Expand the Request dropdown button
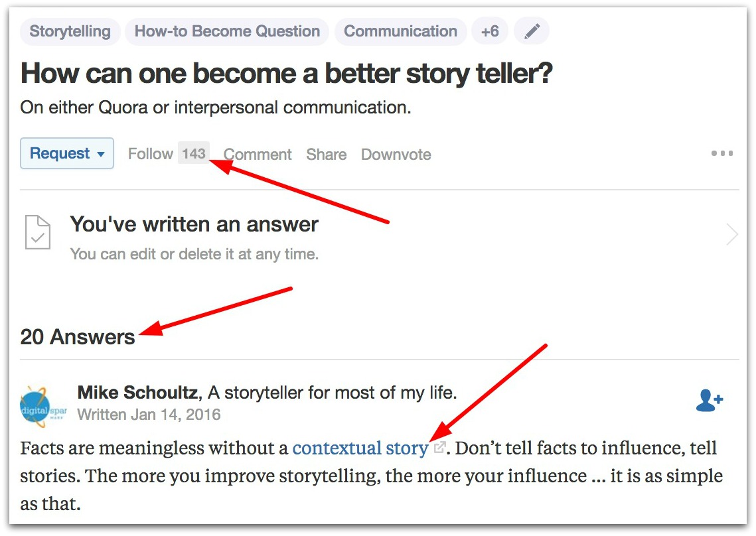The image size is (756, 536). click(67, 153)
